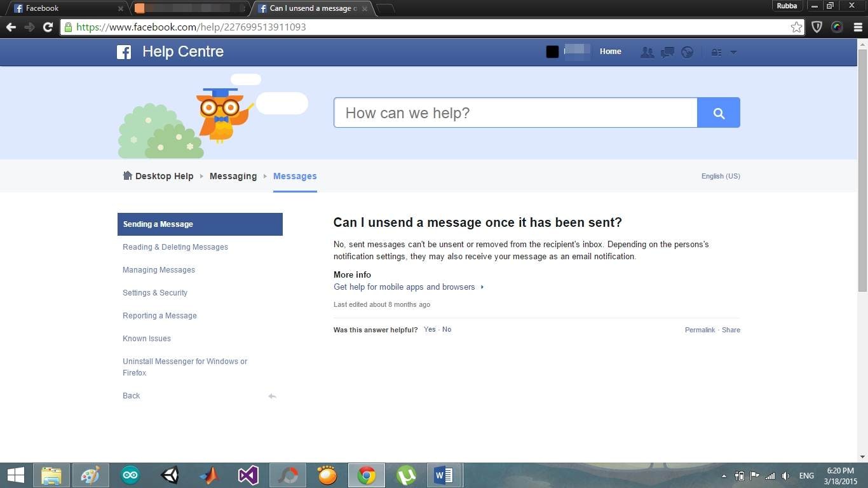Click the Rubba profile button in title bar
This screenshot has height=488, width=868.
pos(787,6)
